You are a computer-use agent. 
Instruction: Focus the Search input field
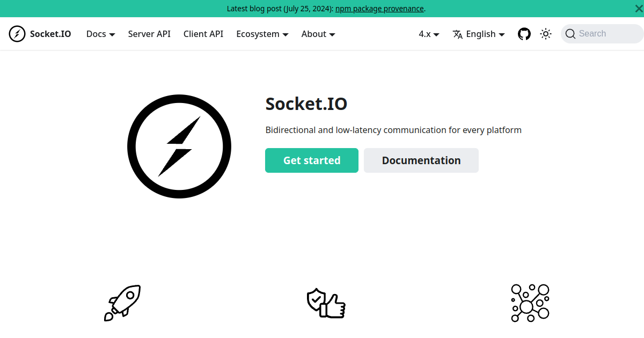point(602,34)
